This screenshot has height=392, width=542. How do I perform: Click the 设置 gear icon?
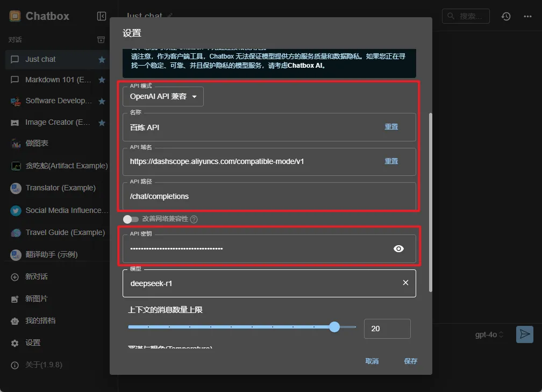coord(15,343)
